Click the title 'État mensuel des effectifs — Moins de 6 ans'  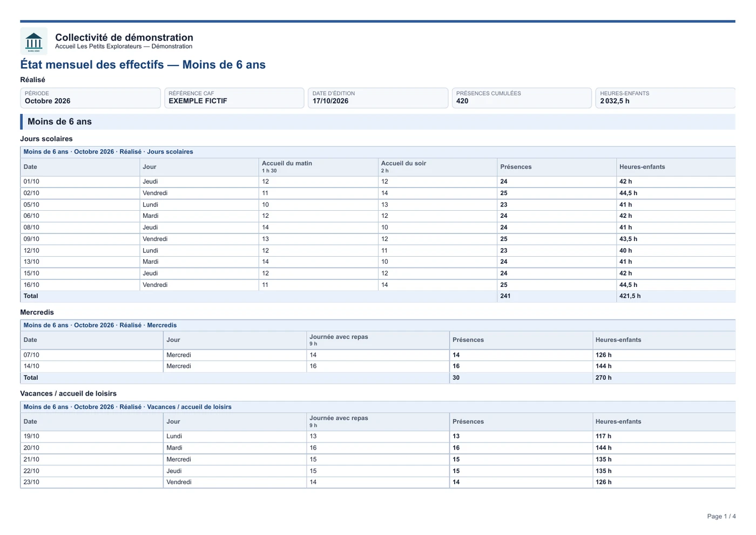(x=143, y=65)
